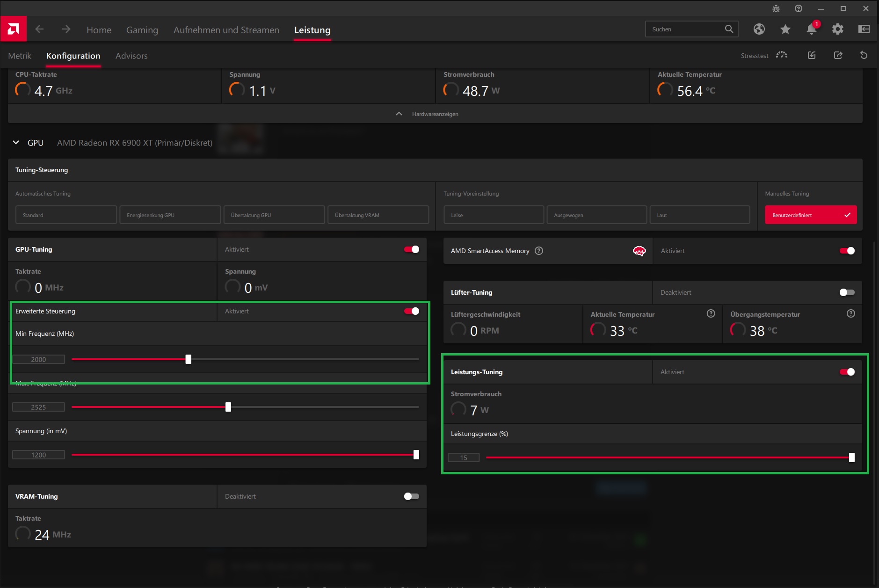The image size is (879, 588).
Task: Toggle Erweiterte Steuerung switch
Action: pos(412,311)
